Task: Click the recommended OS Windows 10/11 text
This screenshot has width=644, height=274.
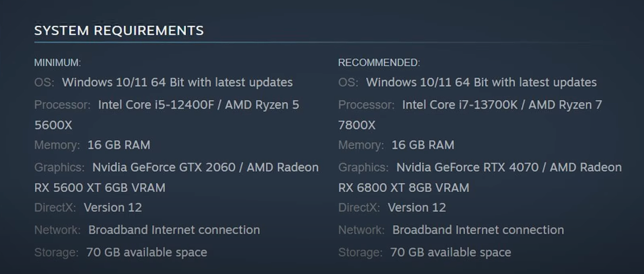Action: click(481, 82)
